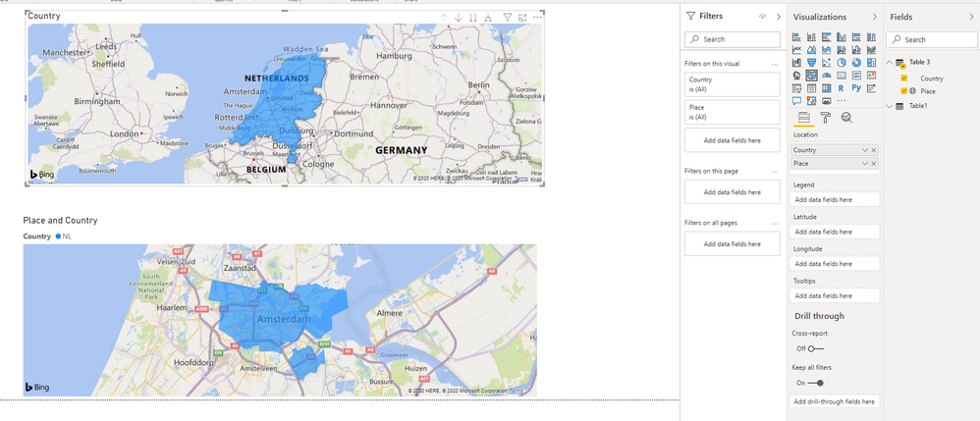Viewport: 980px width, 421px height.
Task: Open ellipsis for Filters on all pages
Action: click(775, 223)
